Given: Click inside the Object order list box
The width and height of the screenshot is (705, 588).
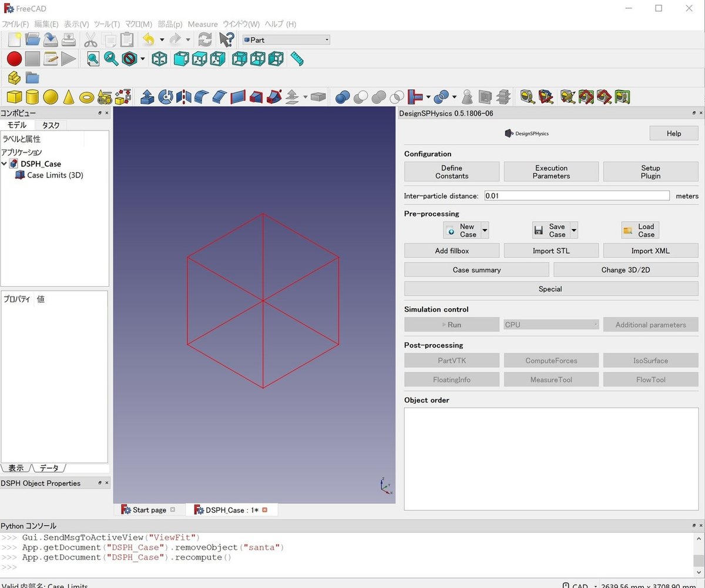Looking at the screenshot, I should 551,459.
